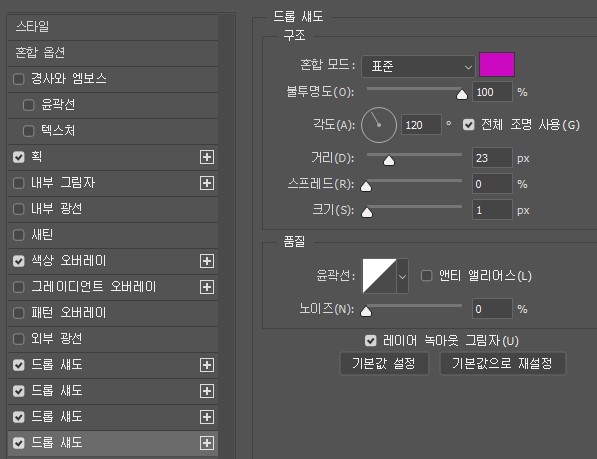The width and height of the screenshot is (597, 459).
Task: Toggle the 경사와 엠보스 checkbox
Action: [x=19, y=79]
